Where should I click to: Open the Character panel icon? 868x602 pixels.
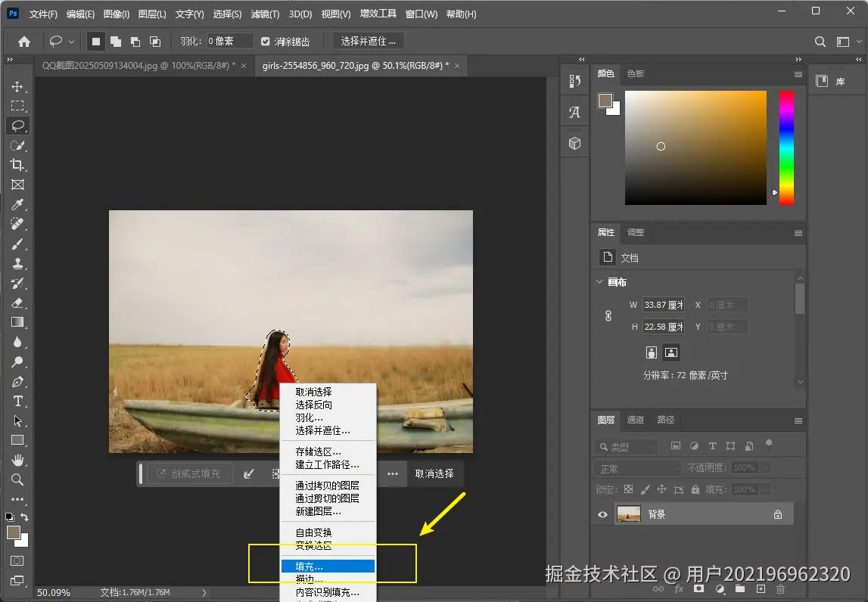[x=575, y=113]
